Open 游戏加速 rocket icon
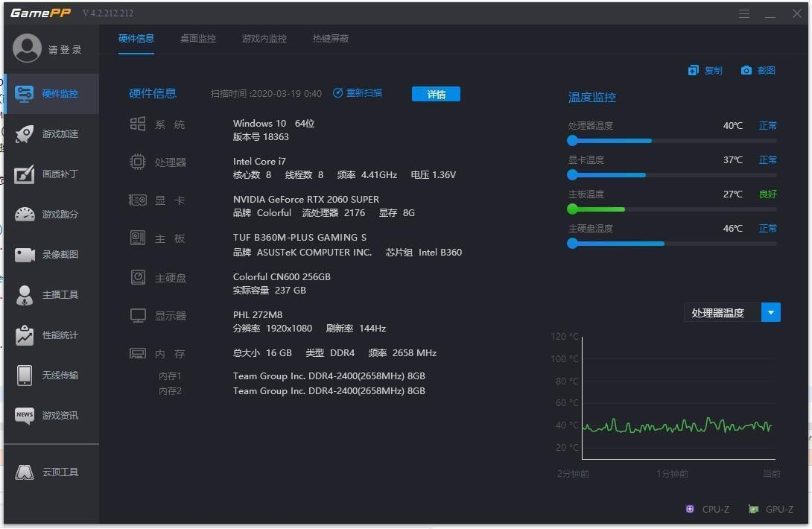812x529 pixels. tap(25, 133)
